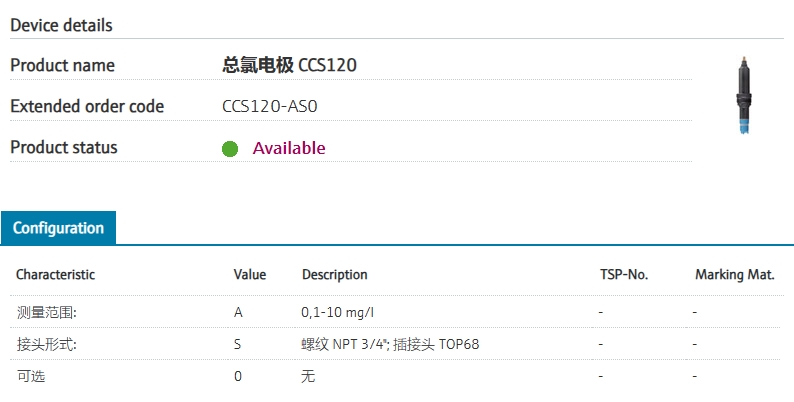
Task: Select the 测量范围 characteristic row
Action: click(x=397, y=312)
